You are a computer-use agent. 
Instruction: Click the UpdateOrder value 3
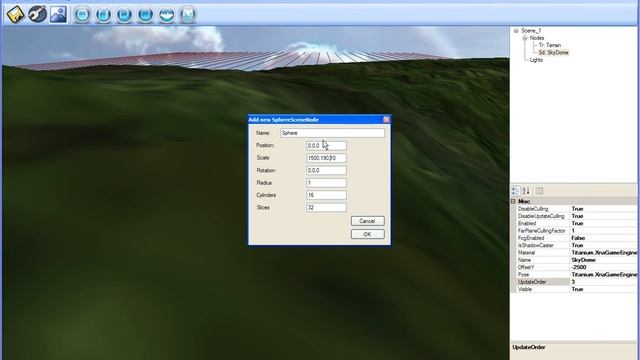click(603, 282)
